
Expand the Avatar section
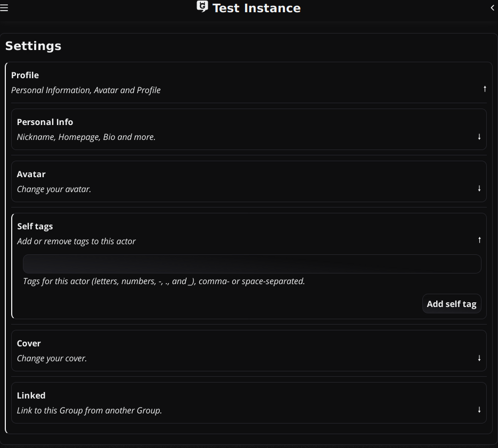(249, 181)
